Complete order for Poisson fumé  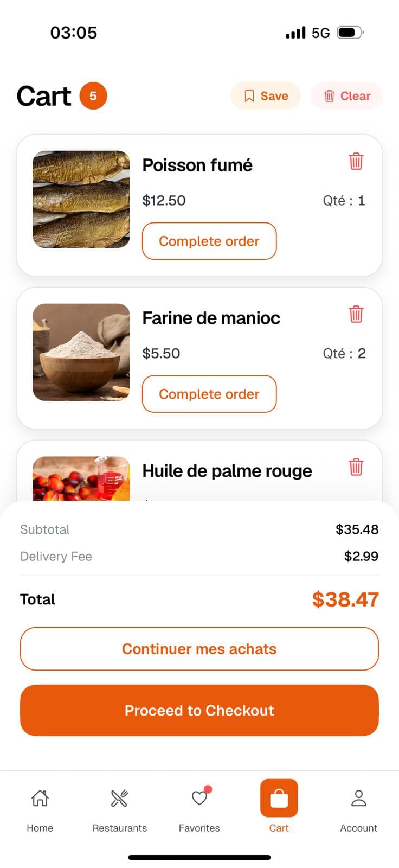click(209, 241)
